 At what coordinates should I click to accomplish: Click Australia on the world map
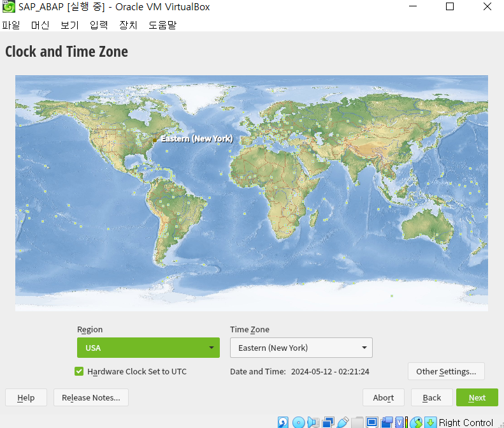click(428, 227)
